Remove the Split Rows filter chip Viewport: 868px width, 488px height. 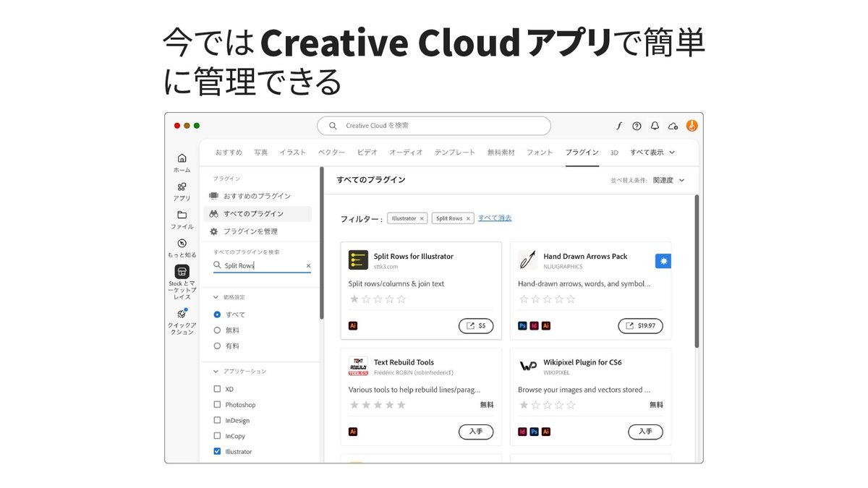pyautogui.click(x=468, y=218)
